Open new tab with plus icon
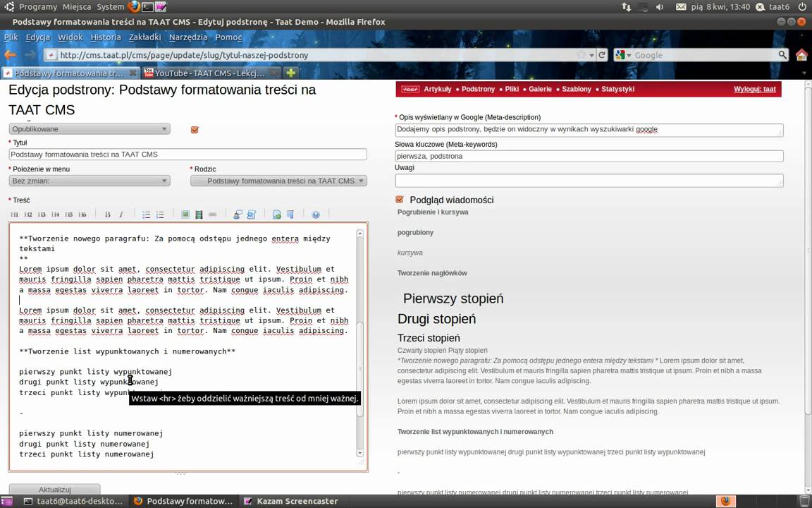 tap(291, 73)
